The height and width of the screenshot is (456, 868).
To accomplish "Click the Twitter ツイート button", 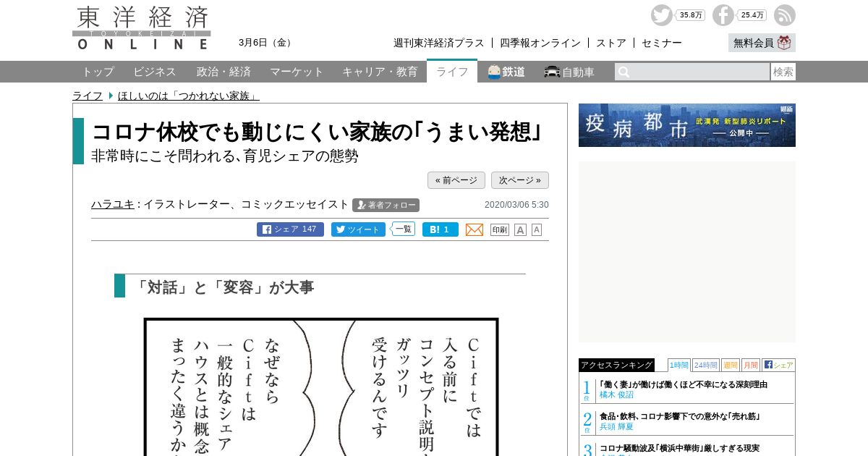I will coord(359,229).
